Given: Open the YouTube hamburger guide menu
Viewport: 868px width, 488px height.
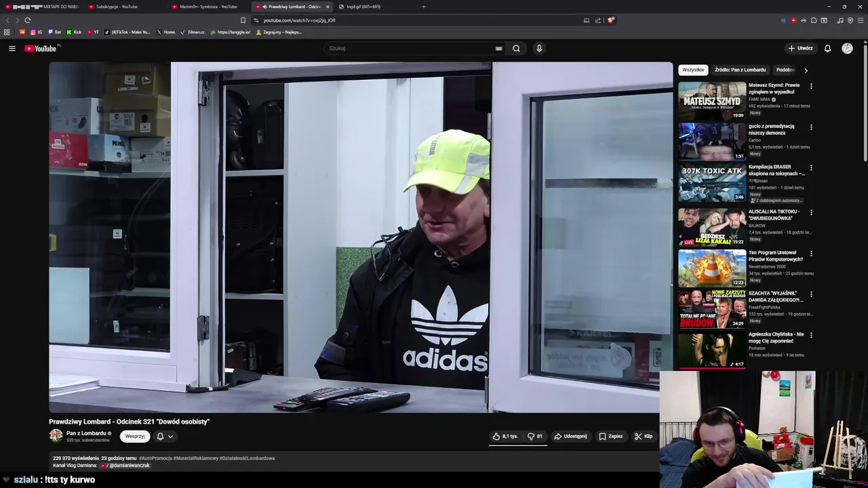Looking at the screenshot, I should pos(12,48).
